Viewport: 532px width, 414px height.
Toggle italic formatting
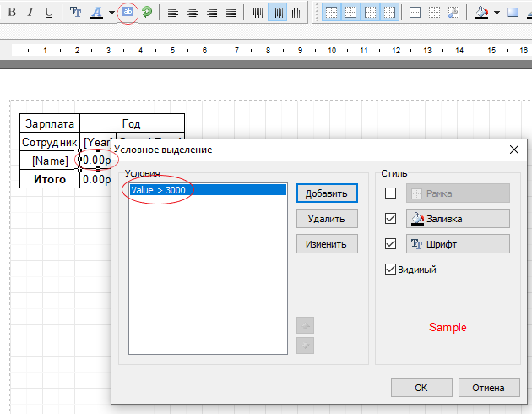pos(30,12)
